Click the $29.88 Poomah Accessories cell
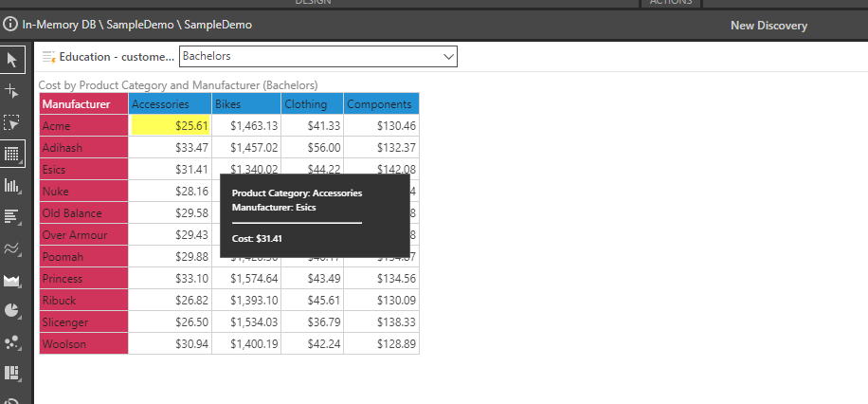The image size is (868, 404). (171, 257)
